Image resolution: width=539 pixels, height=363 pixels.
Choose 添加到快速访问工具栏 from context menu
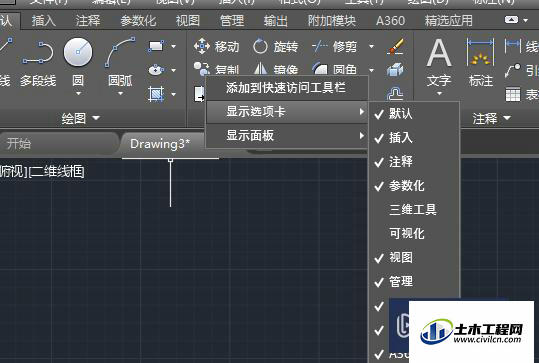coord(287,88)
